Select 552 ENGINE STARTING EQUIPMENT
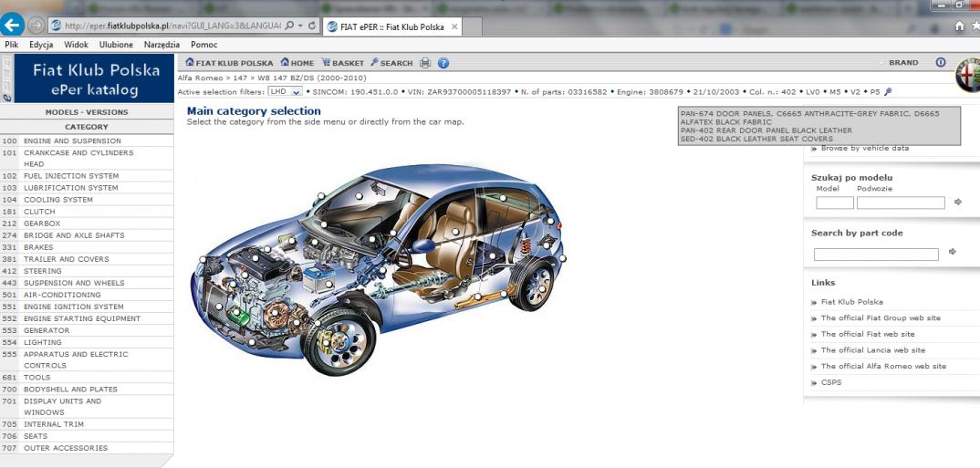 [87, 318]
